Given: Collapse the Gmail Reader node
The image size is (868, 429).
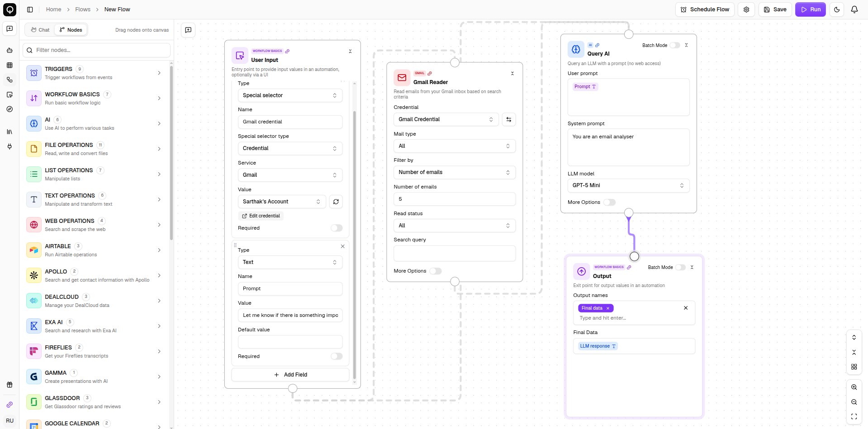Looking at the screenshot, I should [512, 73].
